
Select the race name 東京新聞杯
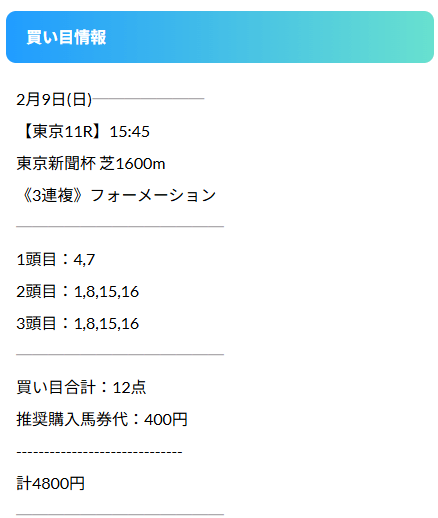[56, 163]
